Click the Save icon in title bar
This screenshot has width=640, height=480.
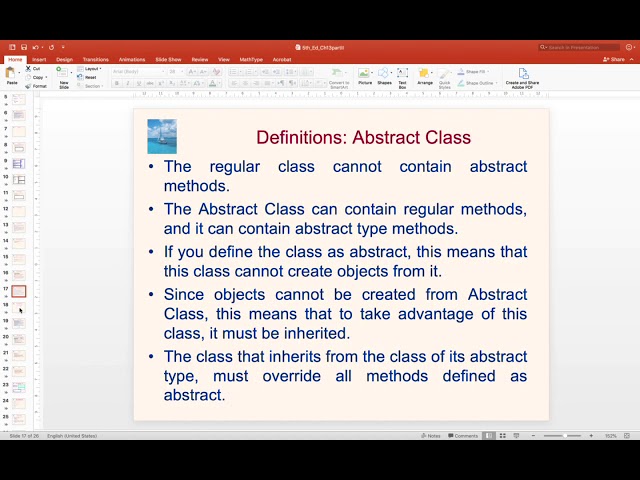[24, 47]
